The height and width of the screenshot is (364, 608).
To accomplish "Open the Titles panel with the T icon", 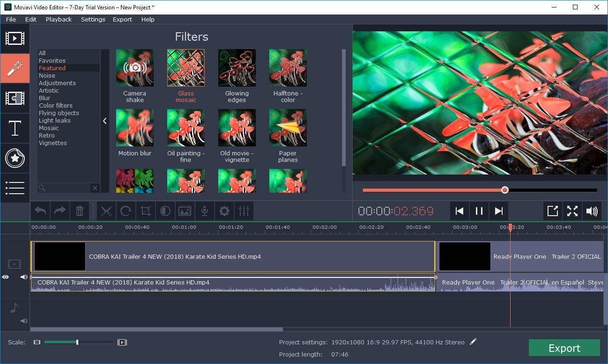I will (x=15, y=128).
